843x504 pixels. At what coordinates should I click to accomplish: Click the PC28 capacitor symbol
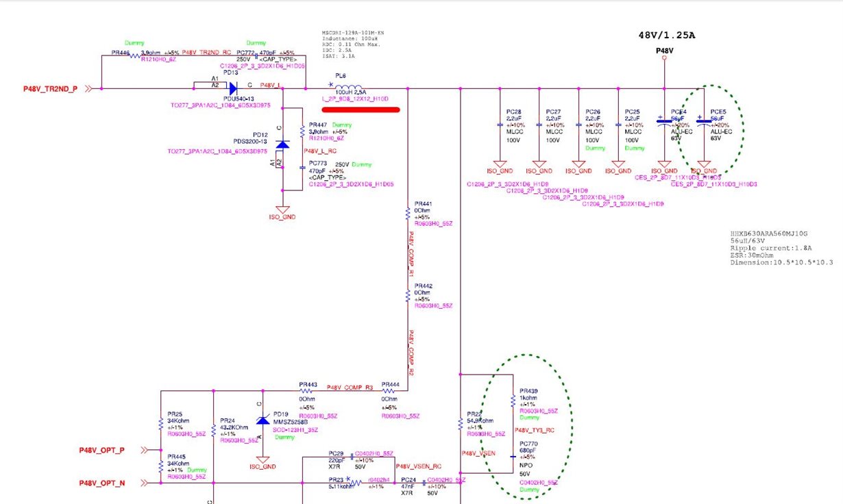coord(500,125)
